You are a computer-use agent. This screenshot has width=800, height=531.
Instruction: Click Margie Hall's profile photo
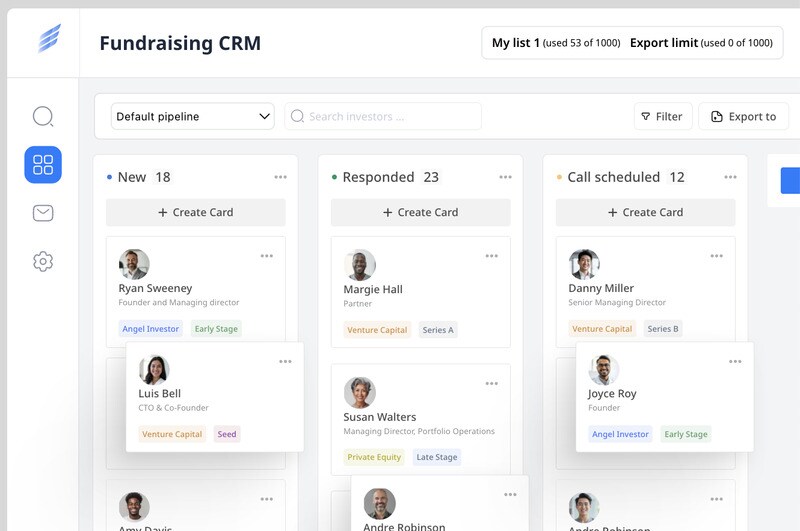pyautogui.click(x=360, y=265)
